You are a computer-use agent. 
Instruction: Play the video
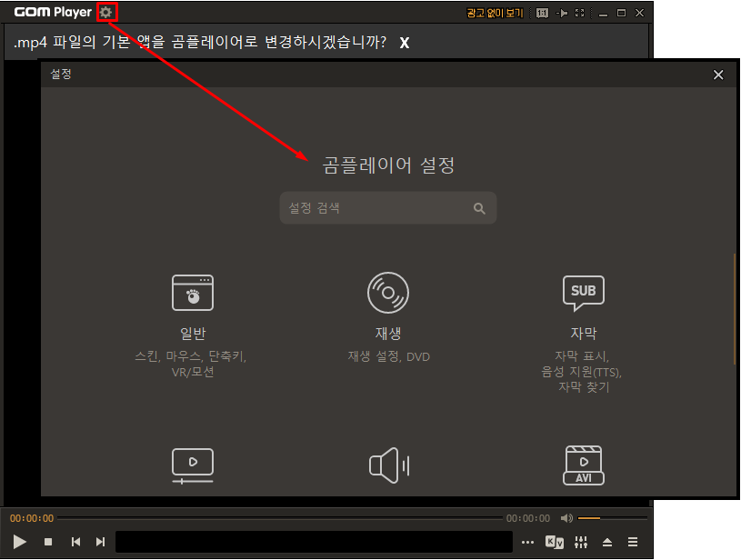tap(19, 542)
